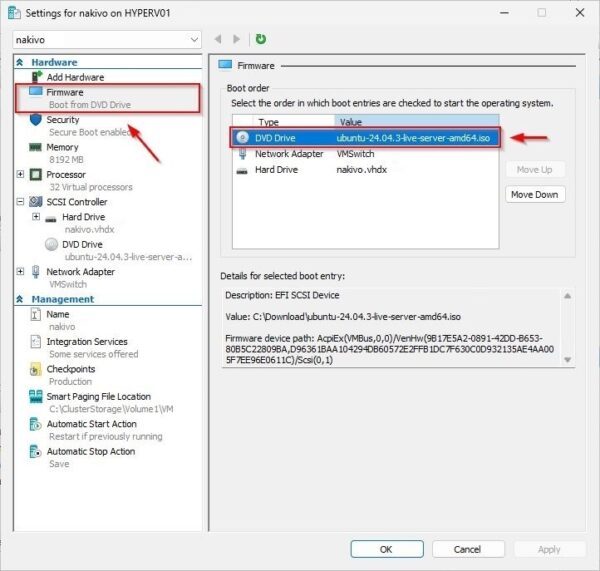Screen dimensions: 600x571
Task: Click the forward navigation arrow
Action: coord(236,39)
